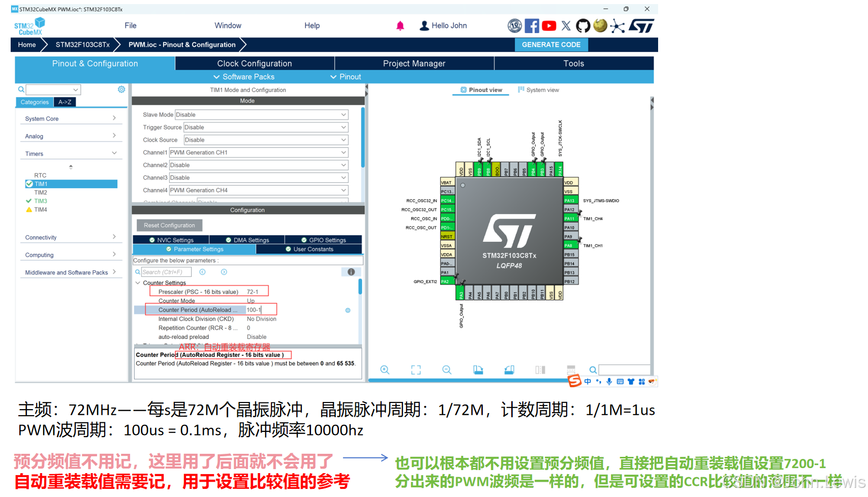Open the Software Packs dropdown
The width and height of the screenshot is (868, 497).
244,77
